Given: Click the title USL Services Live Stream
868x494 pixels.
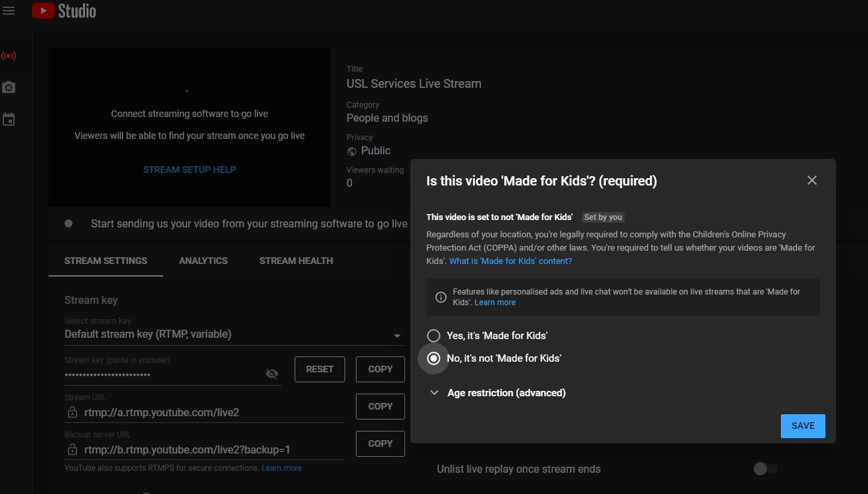Looking at the screenshot, I should click(x=414, y=84).
